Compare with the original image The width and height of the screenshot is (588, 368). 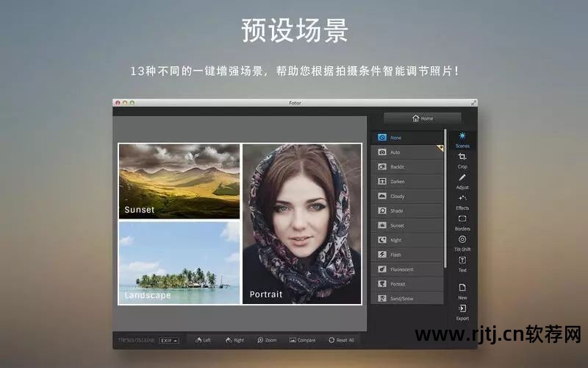[x=302, y=340]
